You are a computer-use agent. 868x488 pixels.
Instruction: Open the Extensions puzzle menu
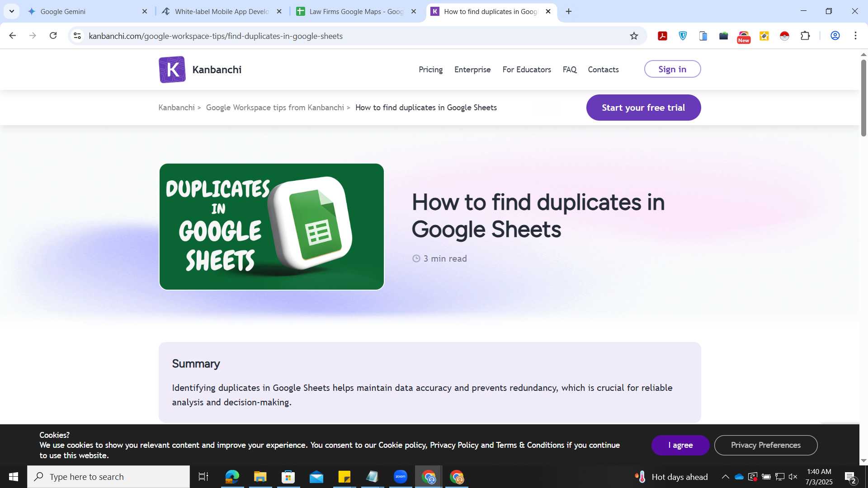pyautogui.click(x=805, y=36)
